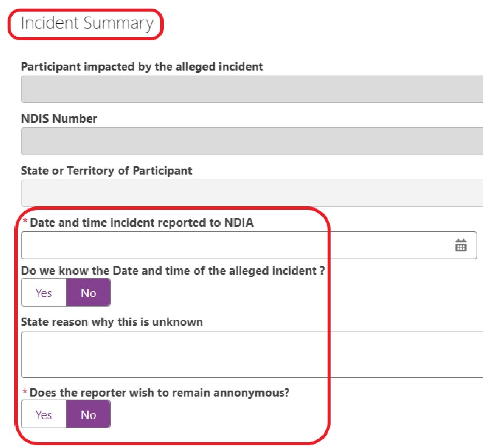Screen dimensions: 483x448
Task: Choose Yes for reporter remaining anonymous
Action: point(43,414)
